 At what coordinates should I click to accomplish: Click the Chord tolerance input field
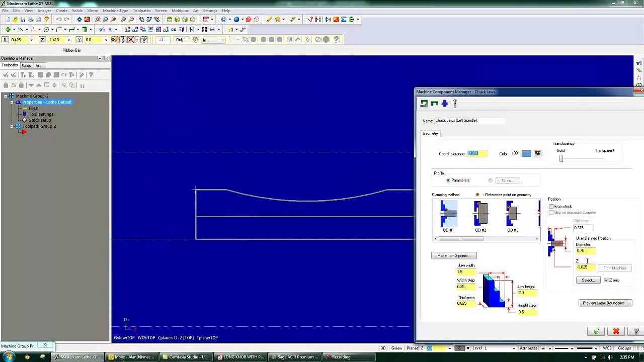point(477,153)
